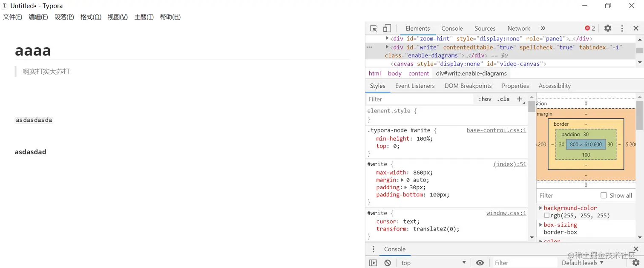This screenshot has height=268, width=644.
Task: Open the 格式(O) menu
Action: [91, 17]
